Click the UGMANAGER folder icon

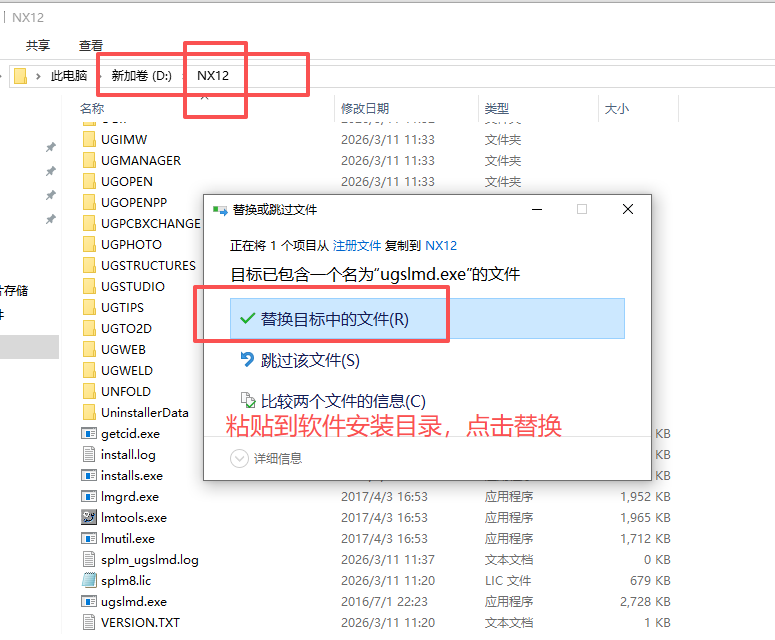coord(89,161)
